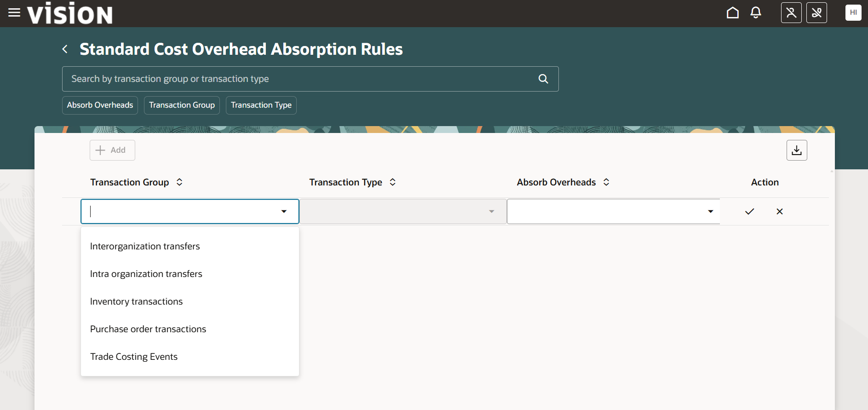Viewport: 868px width, 410px height.
Task: Open the HI user profile menu
Action: click(x=853, y=13)
